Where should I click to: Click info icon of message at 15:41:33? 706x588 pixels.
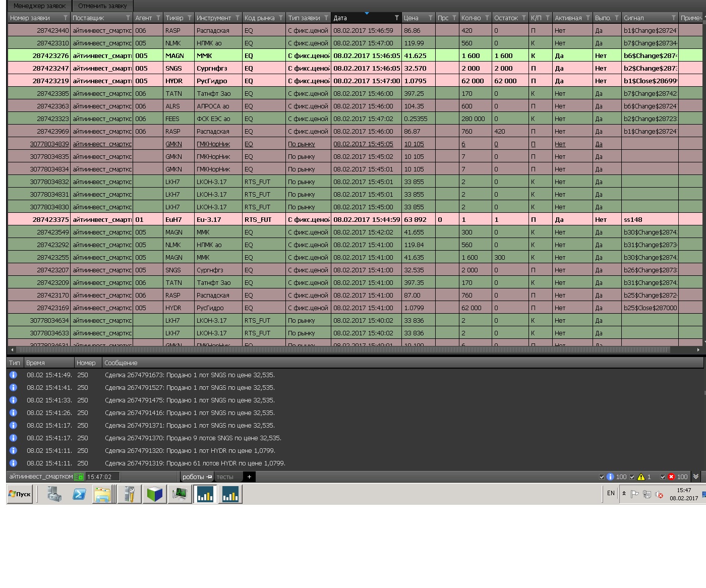pos(14,400)
